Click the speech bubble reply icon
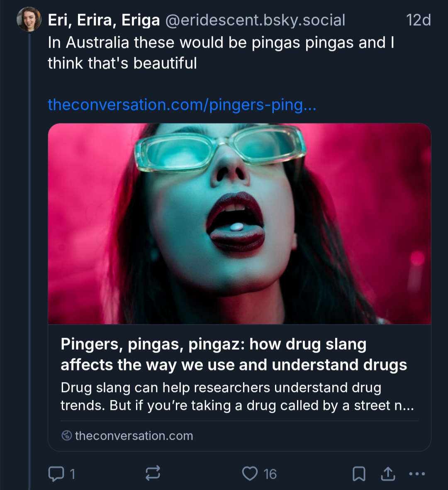Viewport: 448px width, 490px height. [x=56, y=473]
